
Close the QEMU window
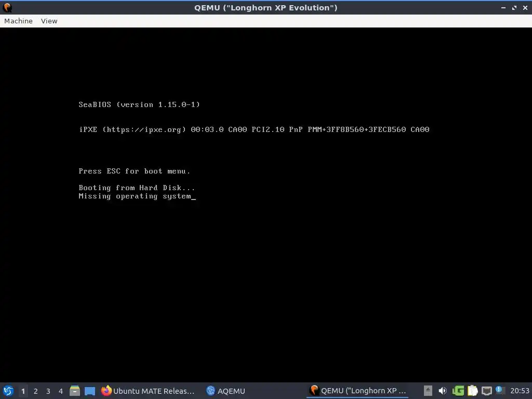(x=525, y=7)
